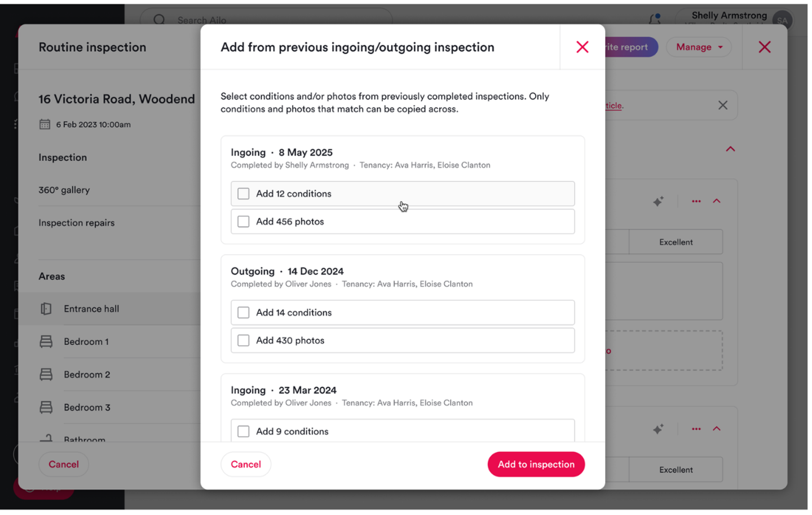812x515 pixels.
Task: Select the Add 430 photos checkbox
Action: (x=244, y=341)
